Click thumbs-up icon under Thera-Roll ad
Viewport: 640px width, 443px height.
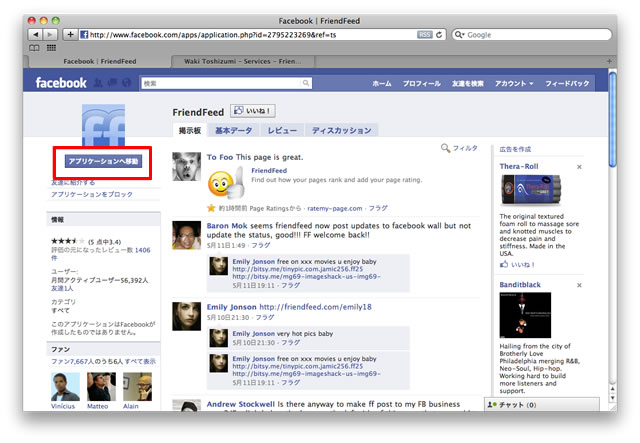[x=504, y=264]
